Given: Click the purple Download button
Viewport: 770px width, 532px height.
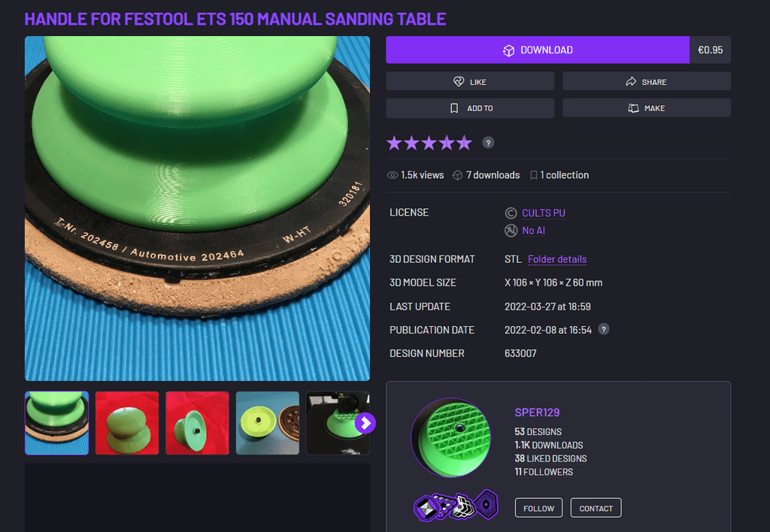Looking at the screenshot, I should point(537,50).
